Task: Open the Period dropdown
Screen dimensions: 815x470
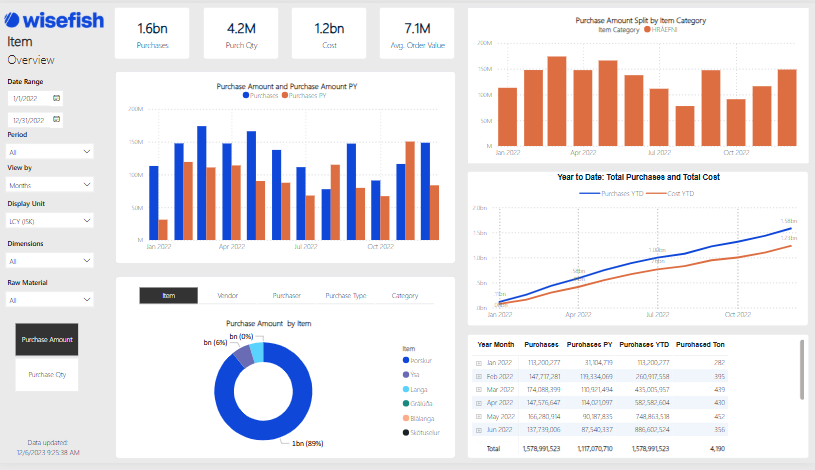Action: [49, 151]
